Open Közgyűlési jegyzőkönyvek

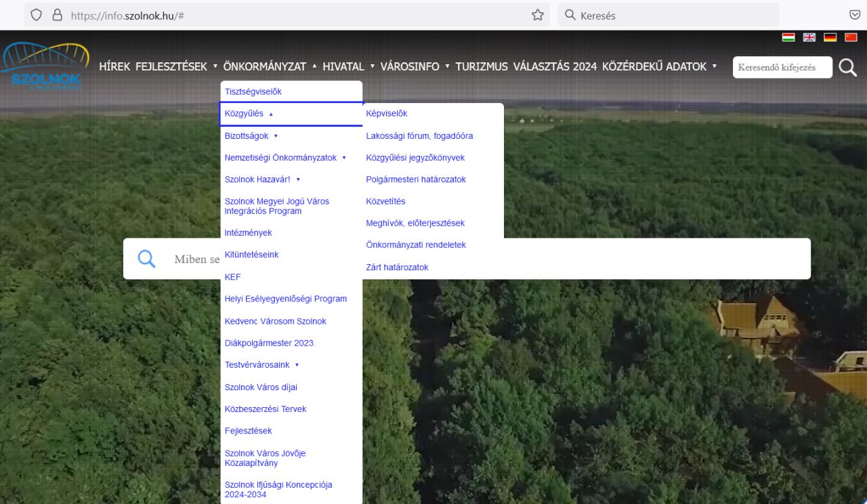(415, 158)
